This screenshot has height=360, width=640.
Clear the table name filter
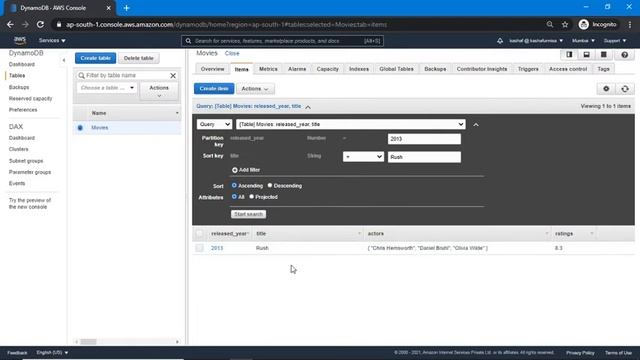[173, 76]
